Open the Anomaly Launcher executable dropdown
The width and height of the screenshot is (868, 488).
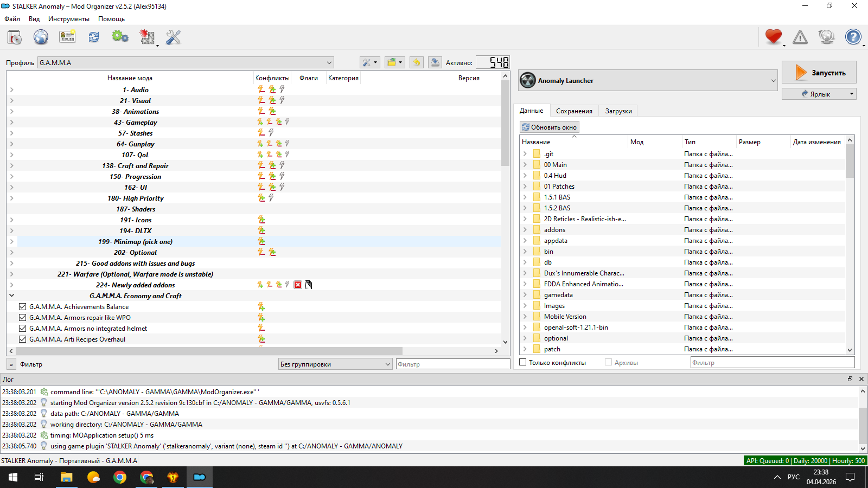[x=648, y=80]
